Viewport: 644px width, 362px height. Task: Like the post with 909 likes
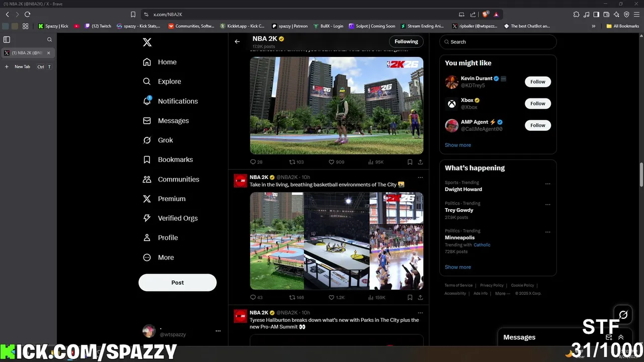pyautogui.click(x=336, y=162)
